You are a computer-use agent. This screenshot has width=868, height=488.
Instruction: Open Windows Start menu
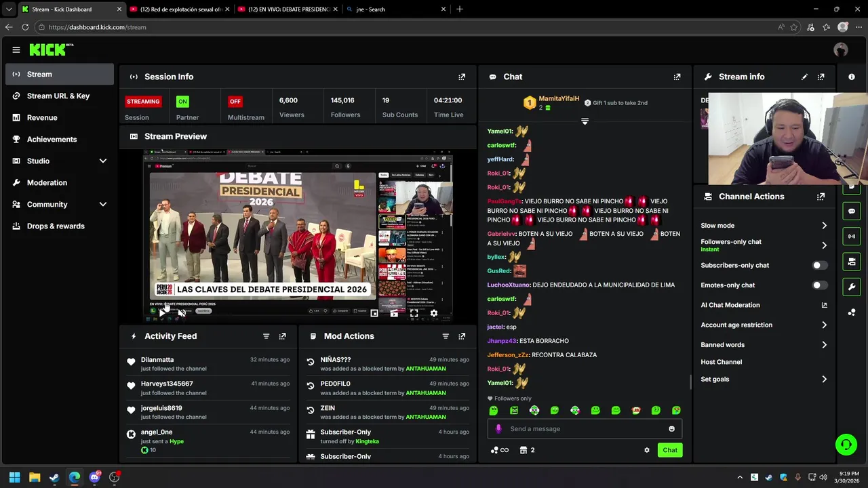click(14, 477)
